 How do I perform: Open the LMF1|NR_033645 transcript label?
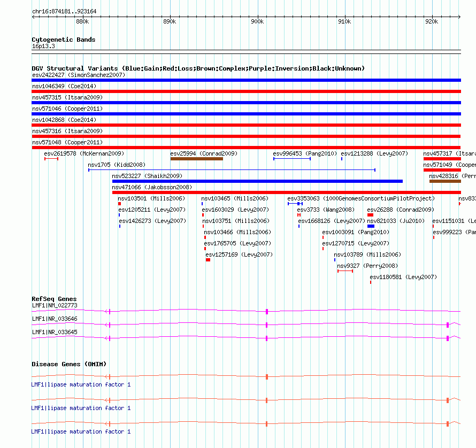tap(55, 332)
